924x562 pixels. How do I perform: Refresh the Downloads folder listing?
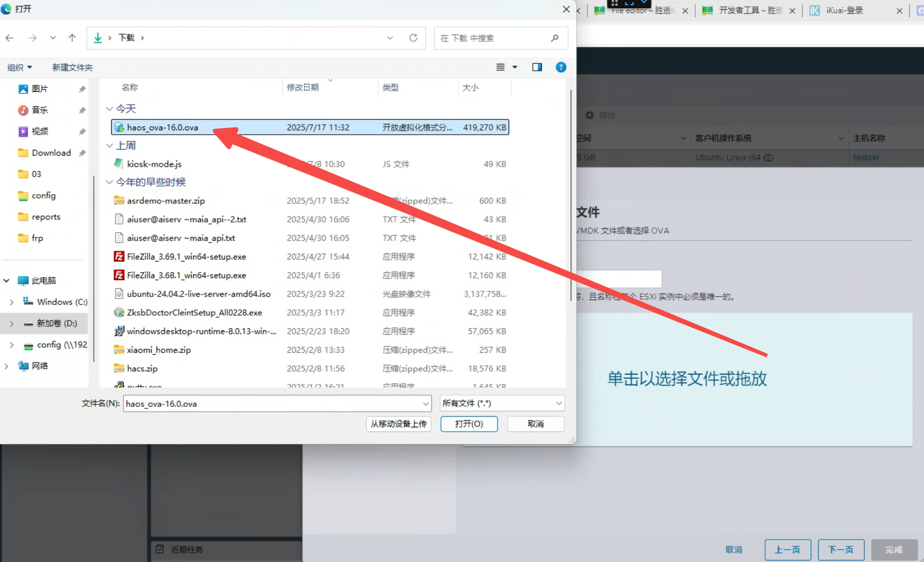(413, 38)
